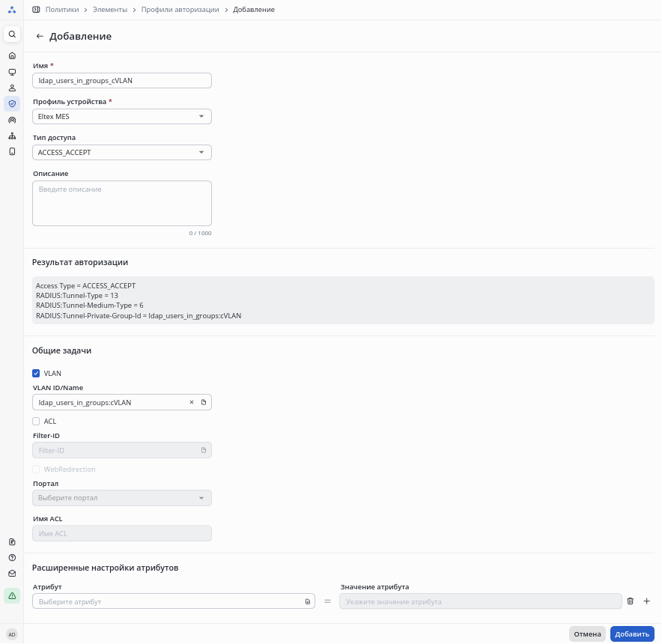Go to Политики breadcrumb
662x644 pixels.
(x=61, y=10)
